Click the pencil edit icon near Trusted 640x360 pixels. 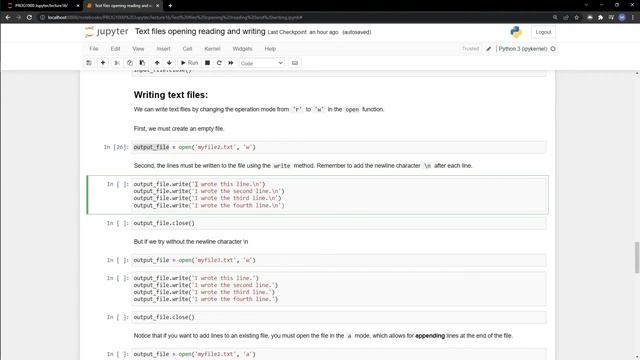[489, 49]
